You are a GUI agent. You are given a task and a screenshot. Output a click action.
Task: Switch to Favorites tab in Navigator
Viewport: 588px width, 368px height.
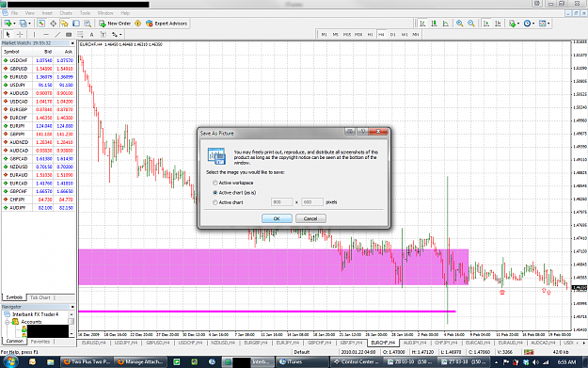coord(40,342)
